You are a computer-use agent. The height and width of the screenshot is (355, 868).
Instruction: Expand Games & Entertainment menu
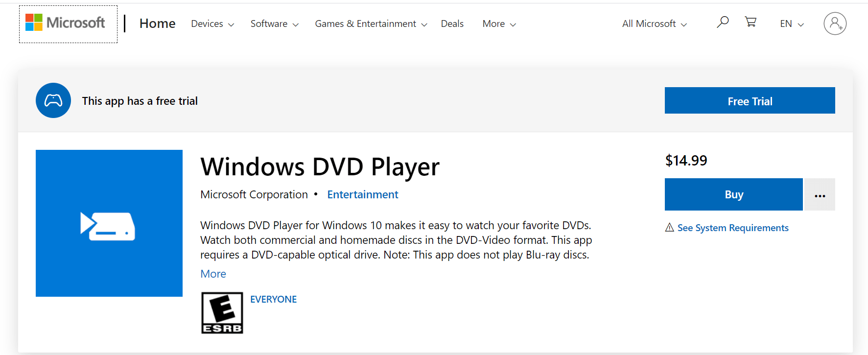click(371, 24)
